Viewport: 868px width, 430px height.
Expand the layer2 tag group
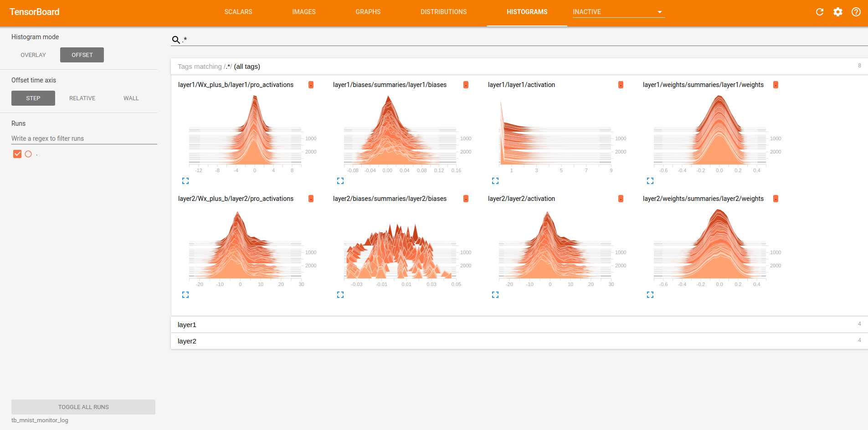pos(519,341)
